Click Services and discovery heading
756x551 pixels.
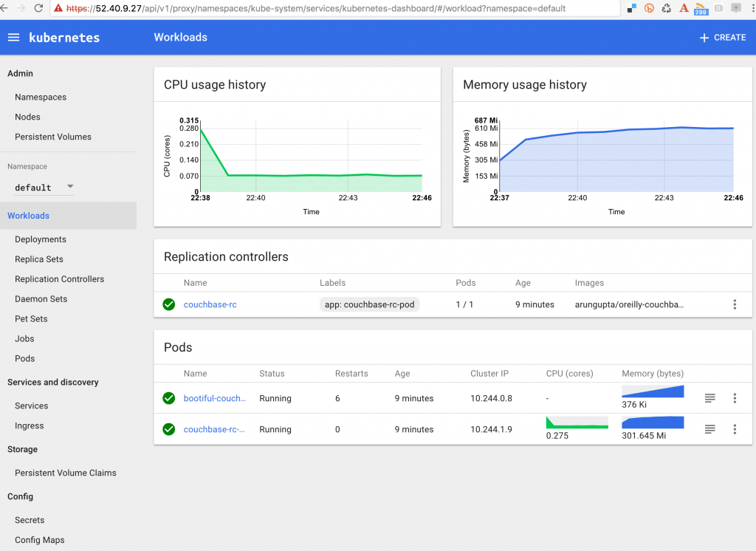(53, 382)
